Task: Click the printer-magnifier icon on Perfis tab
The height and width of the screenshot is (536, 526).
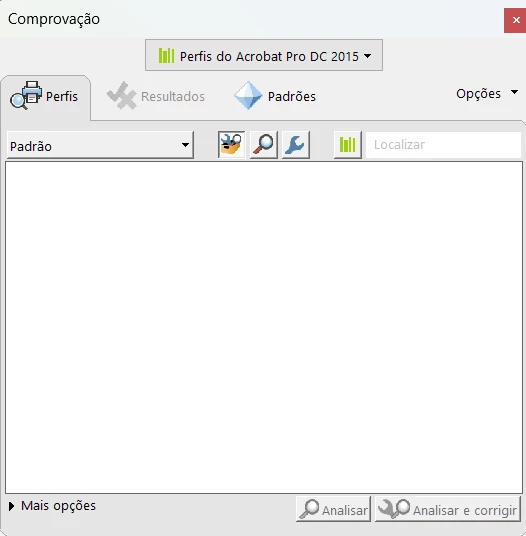Action: click(26, 95)
